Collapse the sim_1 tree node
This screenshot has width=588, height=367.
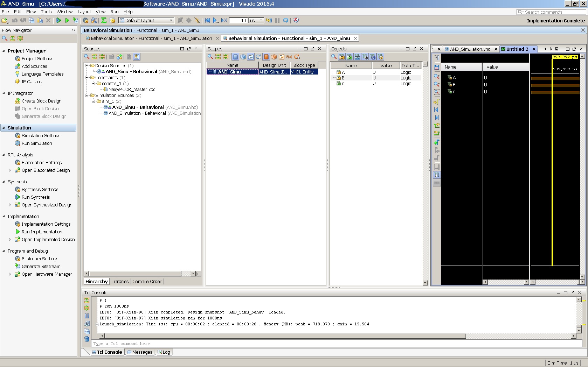93,101
